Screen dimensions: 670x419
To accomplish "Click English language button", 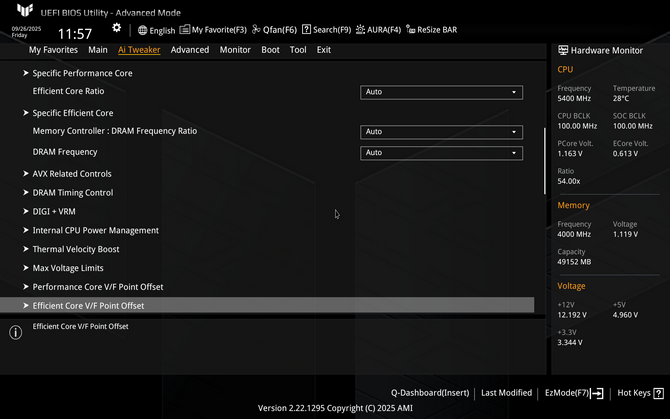I will pos(156,30).
